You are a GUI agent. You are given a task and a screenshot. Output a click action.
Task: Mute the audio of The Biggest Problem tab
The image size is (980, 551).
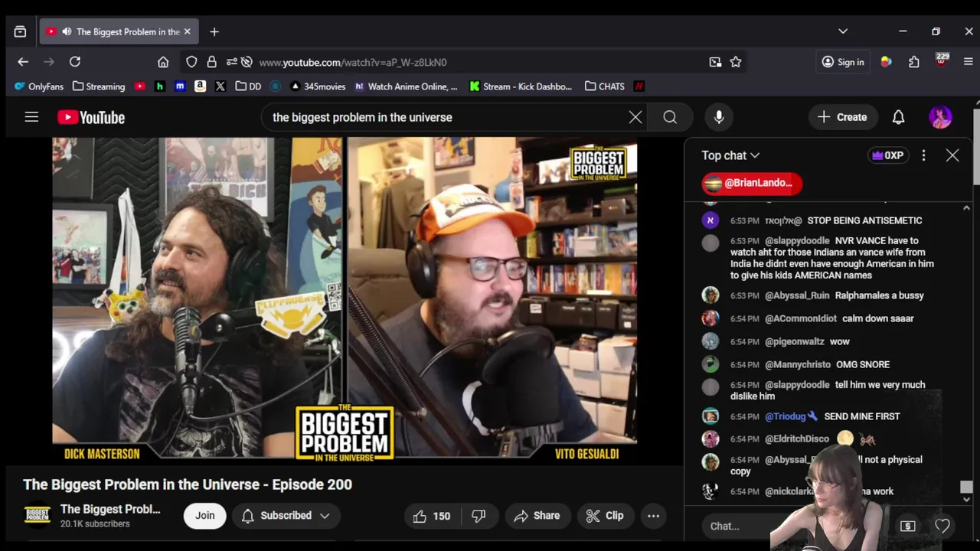click(x=67, y=31)
